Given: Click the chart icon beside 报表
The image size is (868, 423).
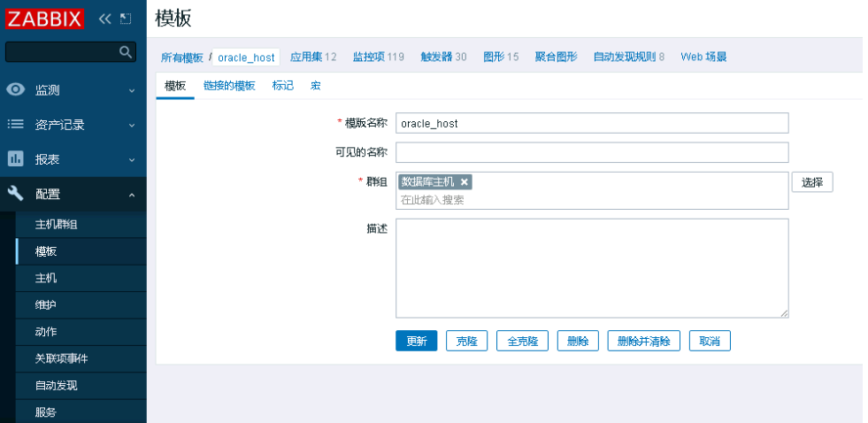Looking at the screenshot, I should (x=16, y=159).
